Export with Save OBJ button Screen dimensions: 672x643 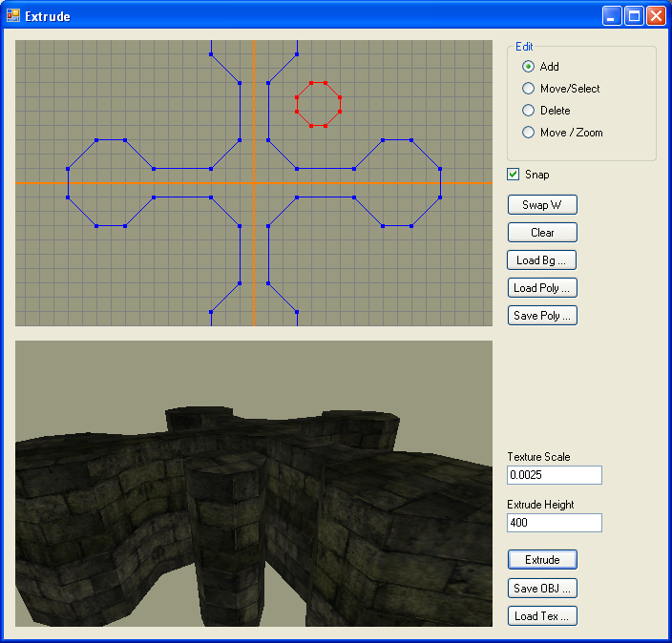click(x=542, y=588)
